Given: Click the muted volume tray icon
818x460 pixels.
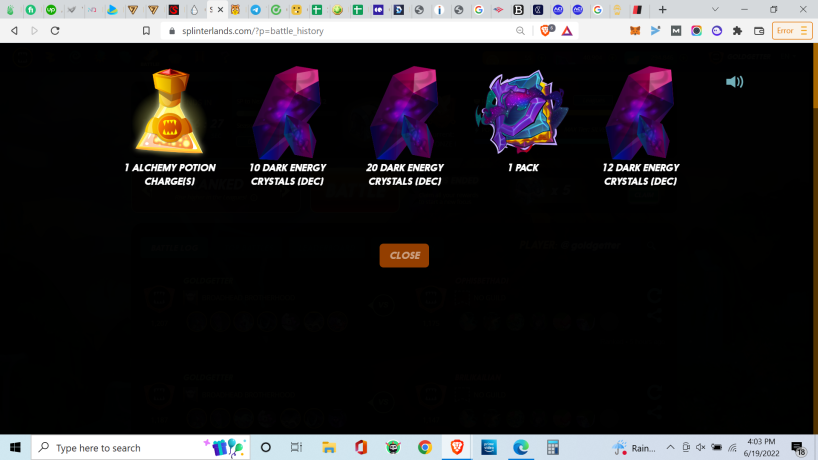Looking at the screenshot, I should coord(701,447).
